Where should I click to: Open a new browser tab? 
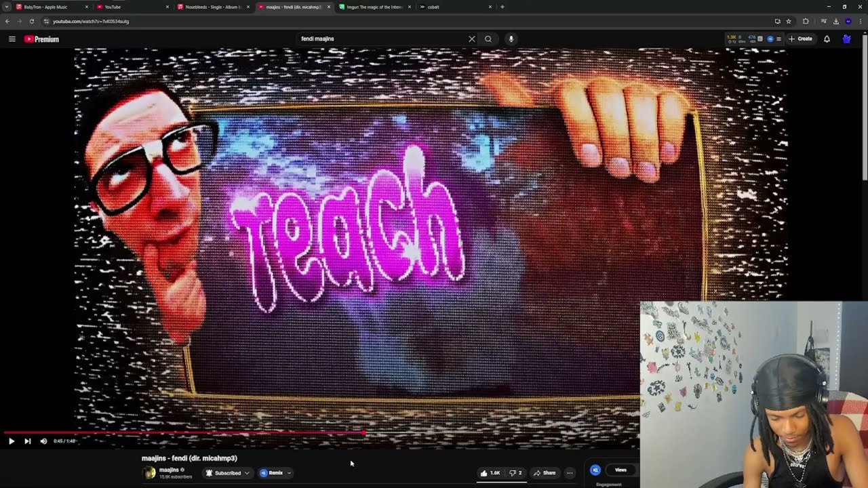[502, 7]
